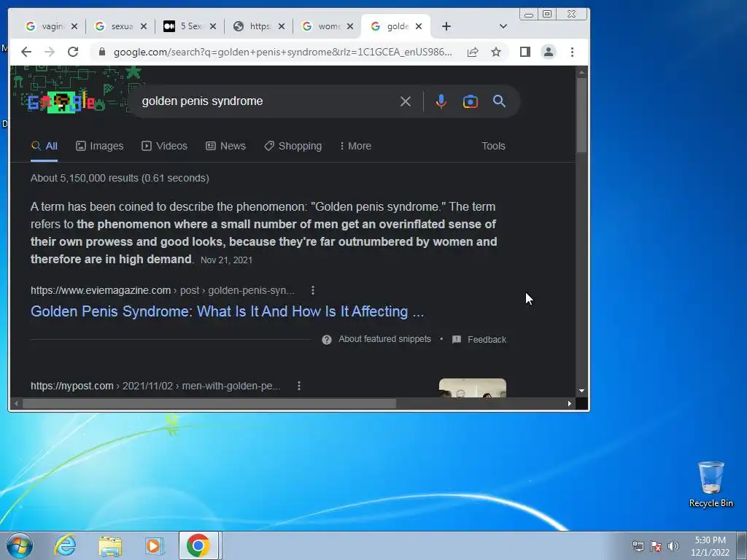The image size is (747, 560).
Task: Close the active 'golde' tab
Action: 419,26
